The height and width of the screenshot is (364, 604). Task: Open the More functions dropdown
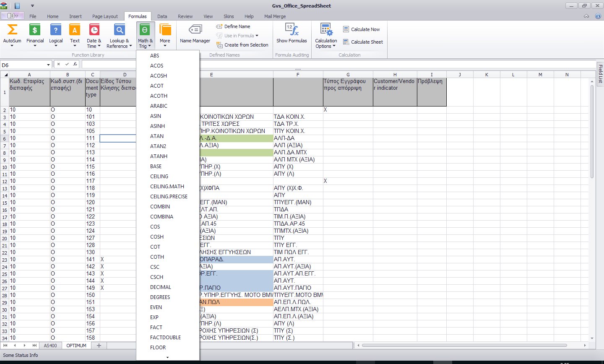[165, 35]
